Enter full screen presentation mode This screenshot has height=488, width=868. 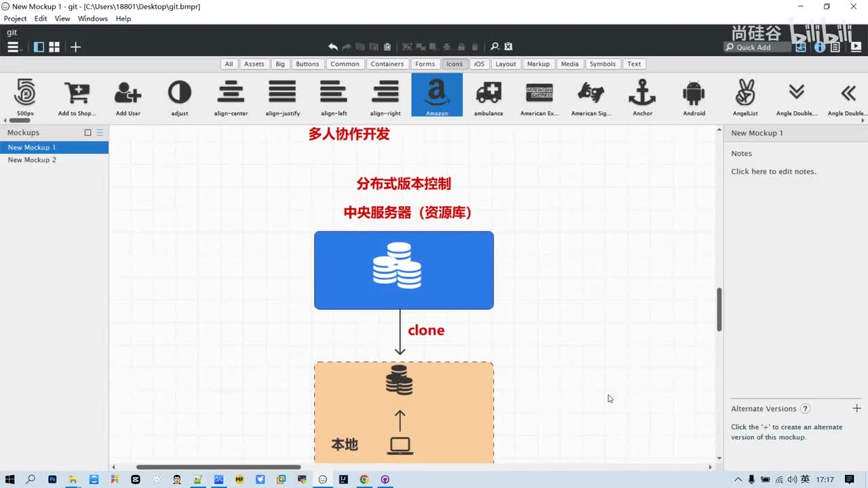point(854,47)
